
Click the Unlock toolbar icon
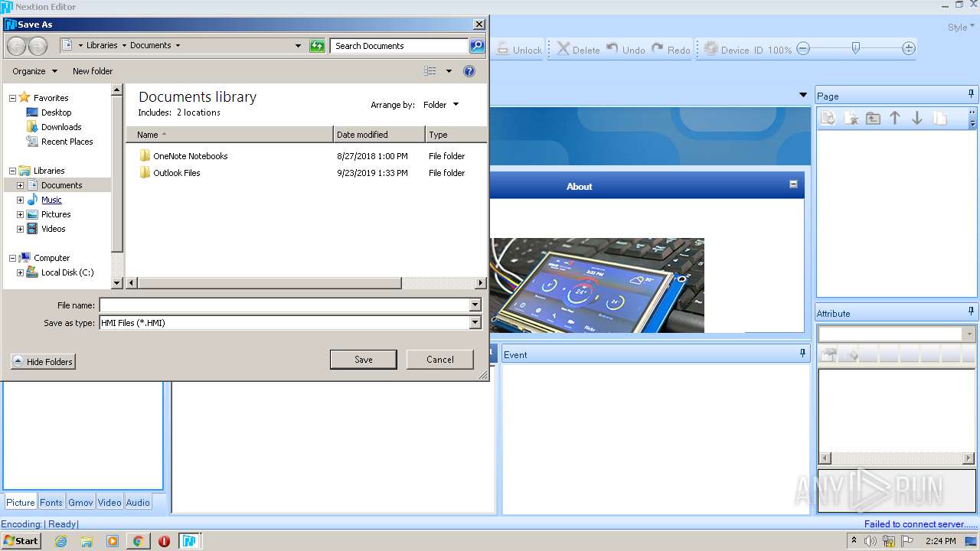(503, 49)
